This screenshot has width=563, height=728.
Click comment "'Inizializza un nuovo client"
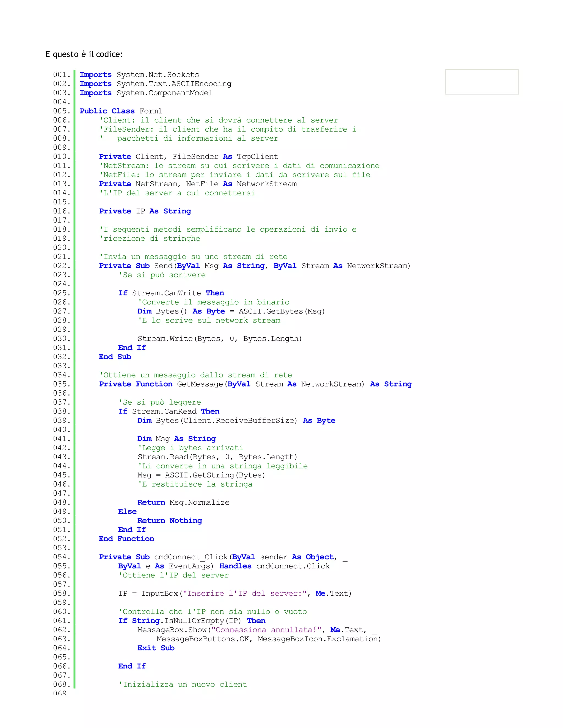[183, 684]
